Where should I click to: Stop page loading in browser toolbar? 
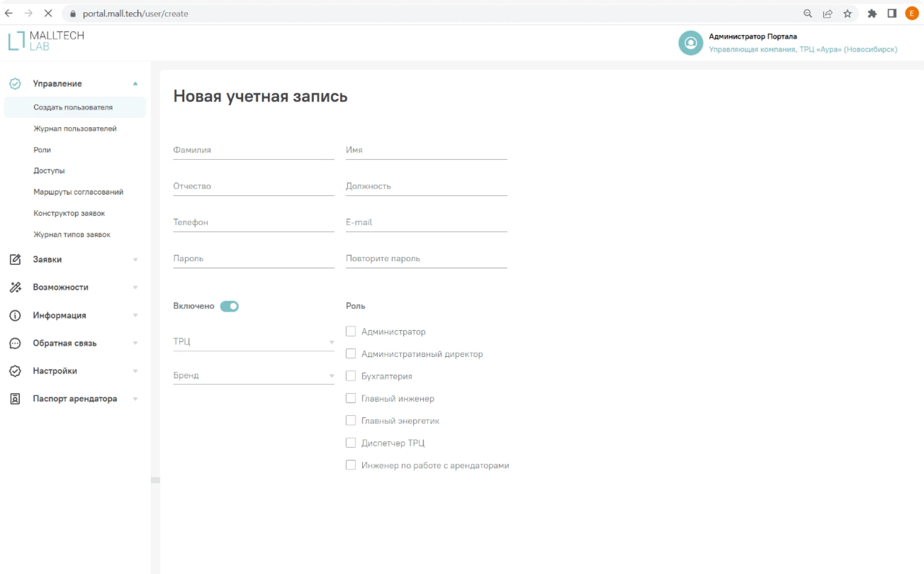pos(48,14)
